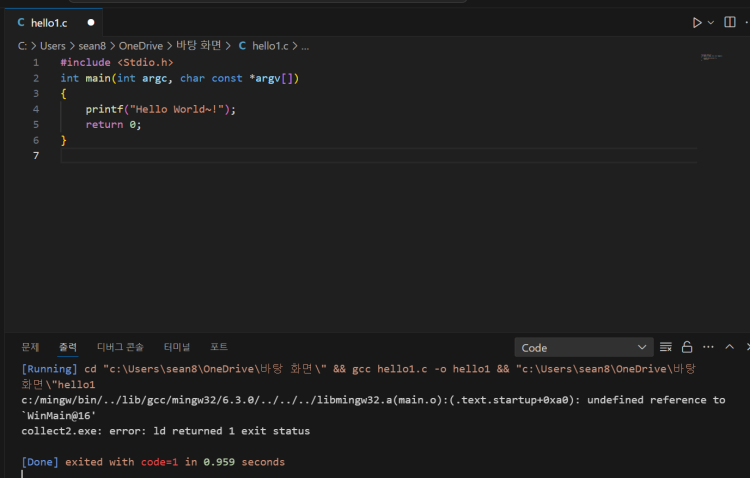Click the sean8 breadcrumb segment
The image size is (750, 478).
[x=92, y=46]
